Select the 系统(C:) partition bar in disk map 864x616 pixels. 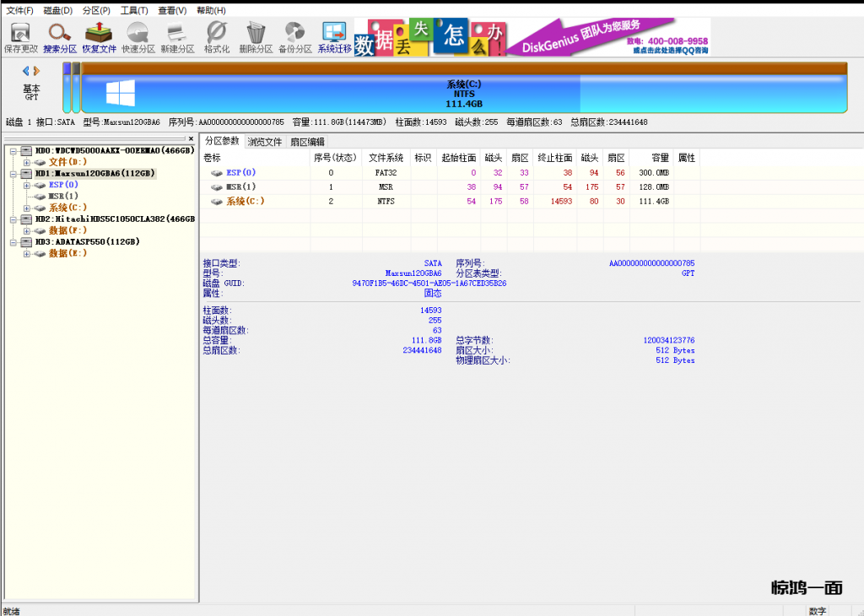463,93
